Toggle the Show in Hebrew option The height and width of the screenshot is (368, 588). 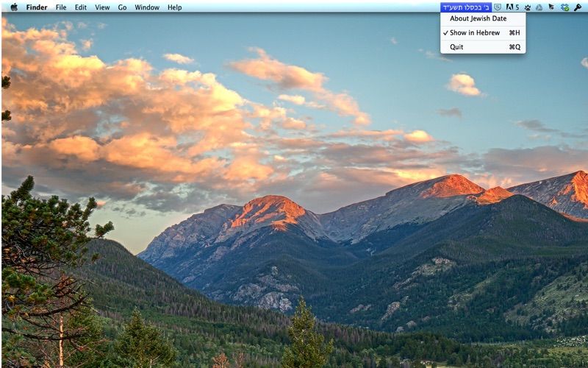point(483,32)
